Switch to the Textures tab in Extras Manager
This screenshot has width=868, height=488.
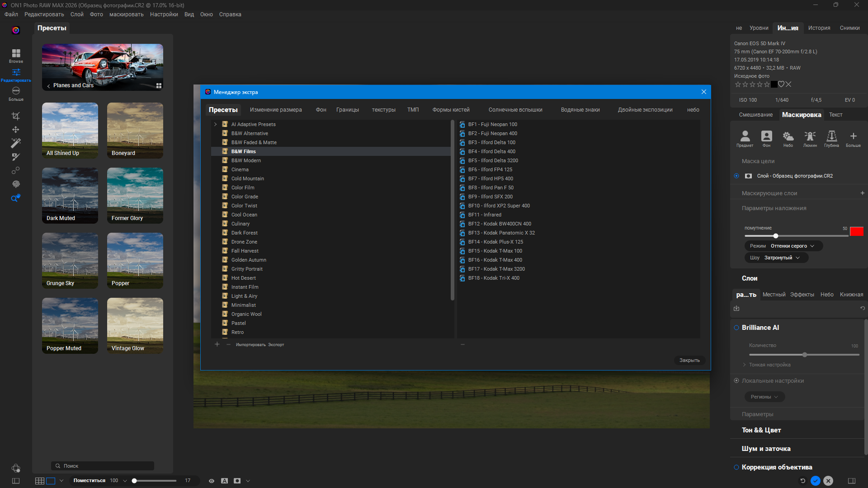pos(383,110)
